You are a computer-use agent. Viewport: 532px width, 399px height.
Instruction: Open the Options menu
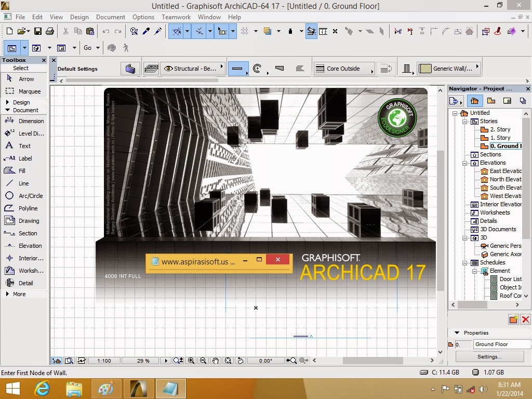click(143, 17)
